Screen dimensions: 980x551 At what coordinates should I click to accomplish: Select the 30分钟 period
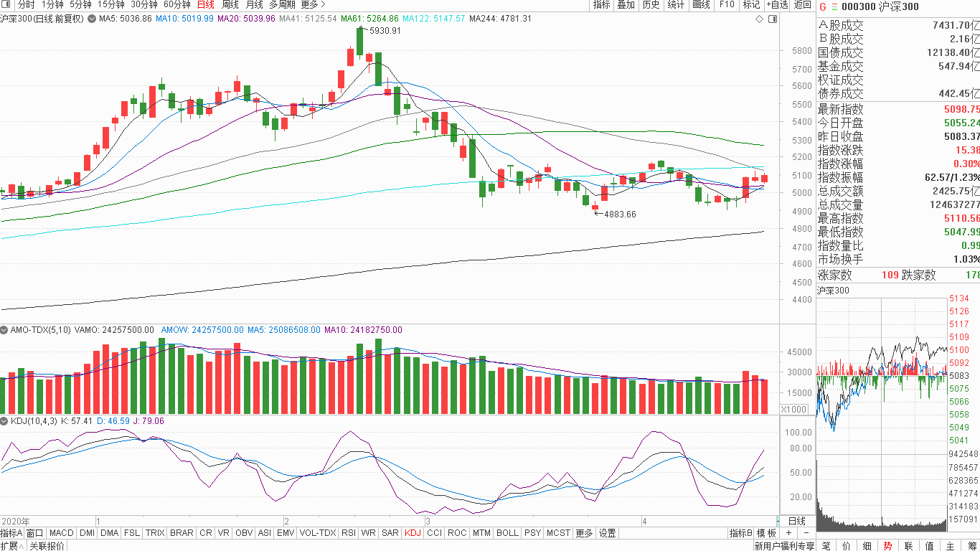pos(144,4)
